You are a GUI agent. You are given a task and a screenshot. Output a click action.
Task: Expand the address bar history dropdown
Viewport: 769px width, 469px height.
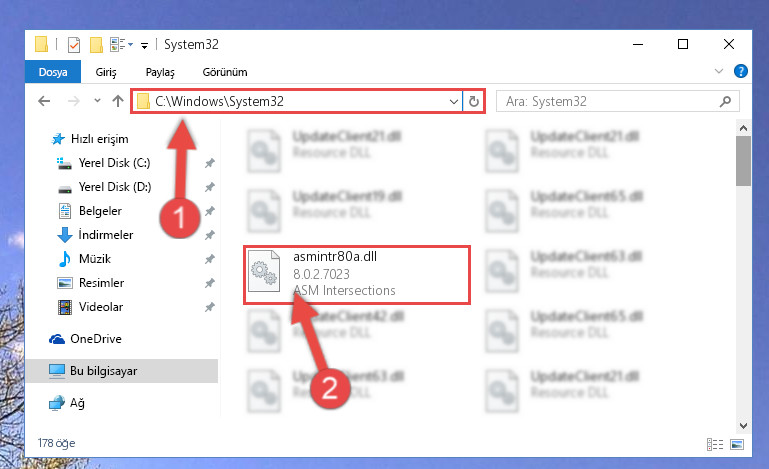click(x=454, y=102)
